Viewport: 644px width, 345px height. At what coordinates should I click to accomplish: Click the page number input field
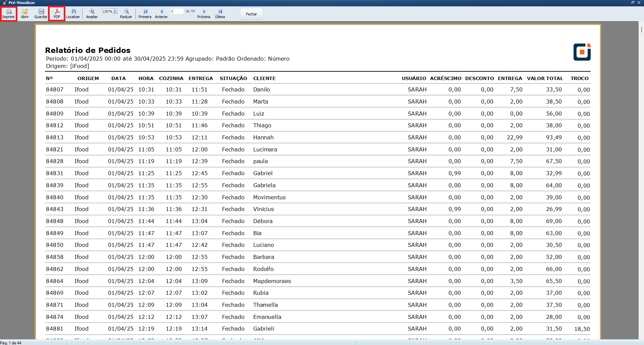pos(177,11)
